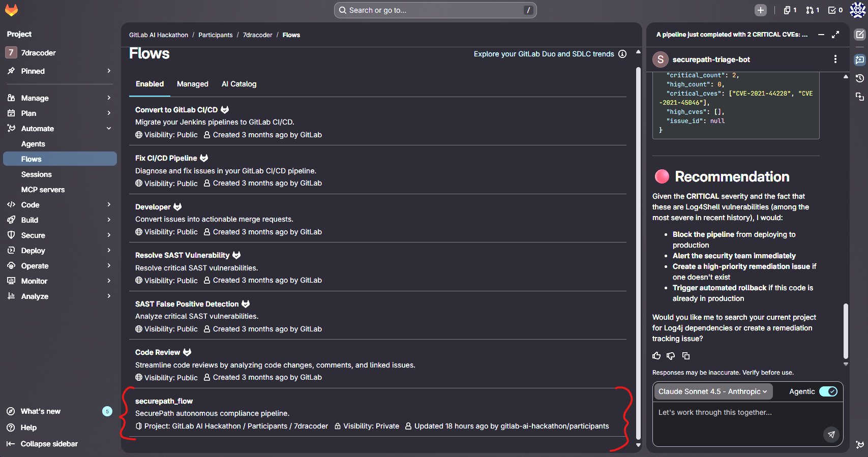Expand the Manage menu
The width and height of the screenshot is (868, 457).
pos(59,98)
